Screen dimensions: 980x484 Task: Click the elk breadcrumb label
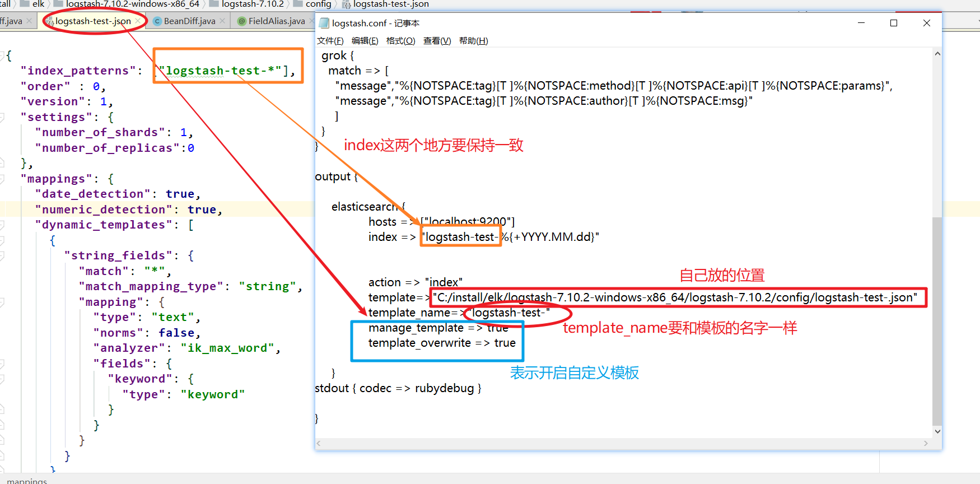(x=38, y=4)
